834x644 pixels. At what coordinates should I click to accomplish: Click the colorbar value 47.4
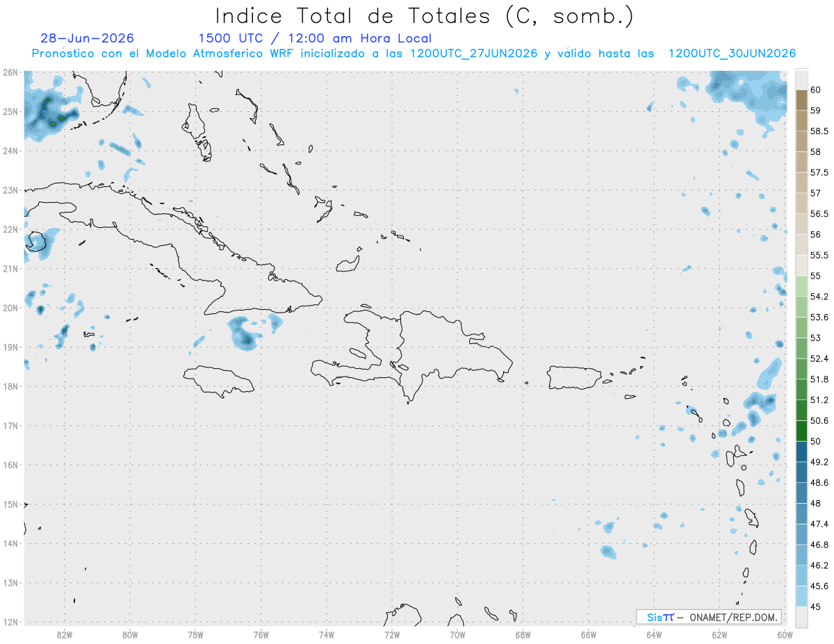pos(819,524)
